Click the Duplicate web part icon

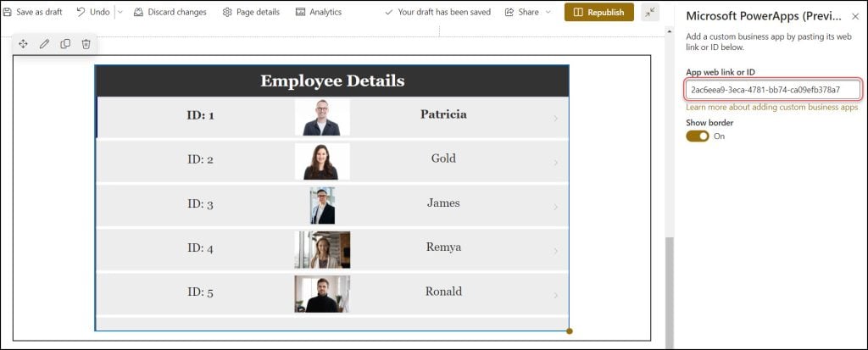point(65,44)
